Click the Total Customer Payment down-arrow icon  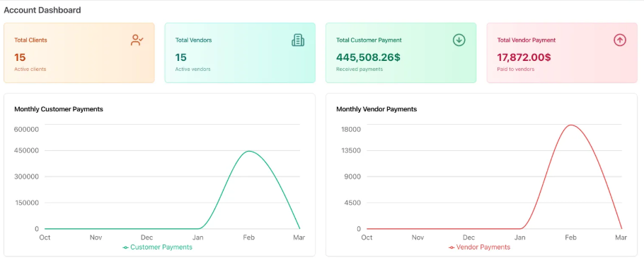click(x=459, y=40)
